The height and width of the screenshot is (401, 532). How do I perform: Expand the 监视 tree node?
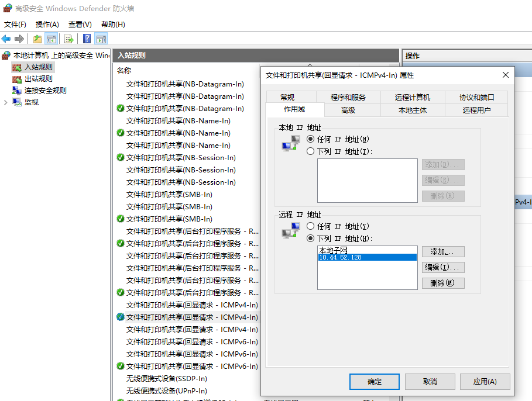pos(5,102)
